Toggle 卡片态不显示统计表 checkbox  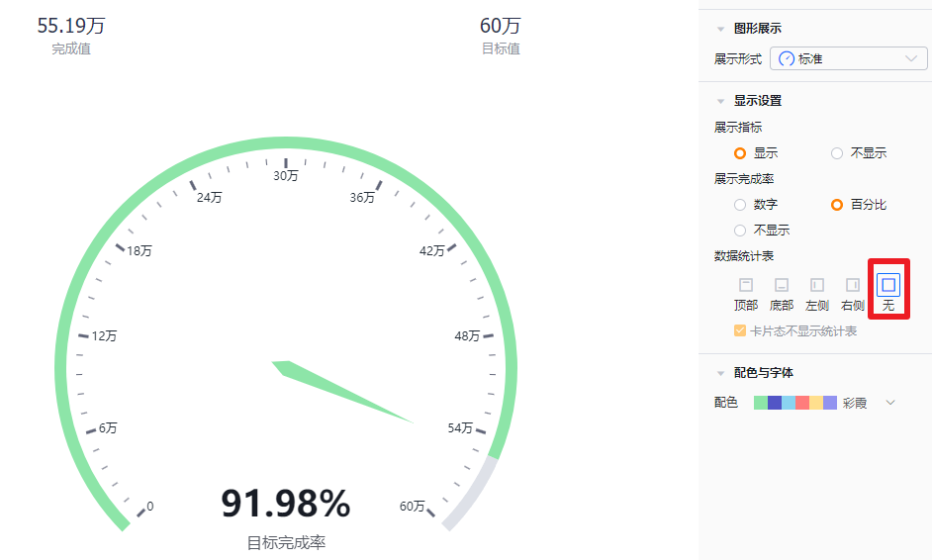coord(740,331)
